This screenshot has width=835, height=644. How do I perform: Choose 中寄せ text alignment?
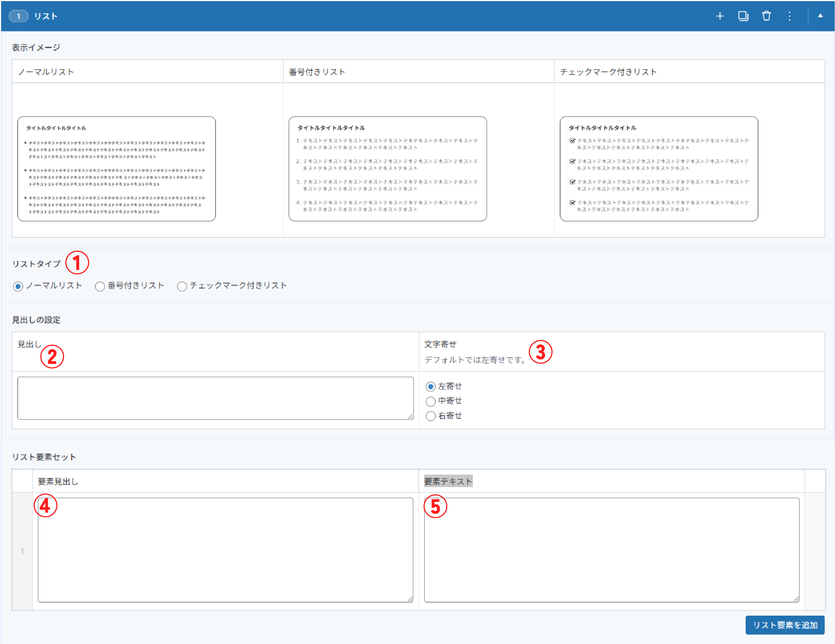point(431,401)
